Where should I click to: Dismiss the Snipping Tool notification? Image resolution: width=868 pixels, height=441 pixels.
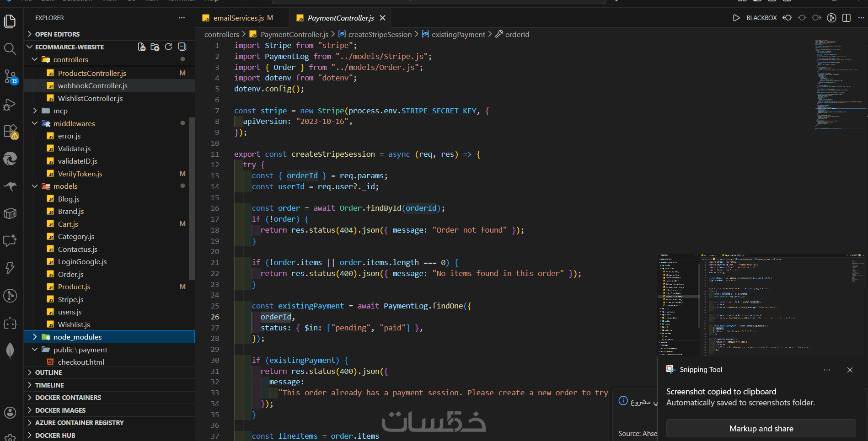point(850,370)
